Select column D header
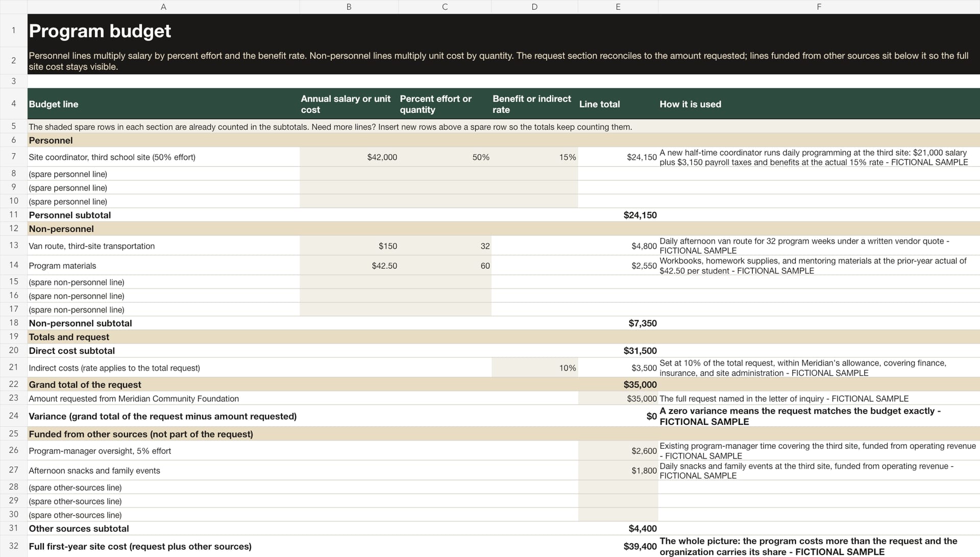 [534, 7]
